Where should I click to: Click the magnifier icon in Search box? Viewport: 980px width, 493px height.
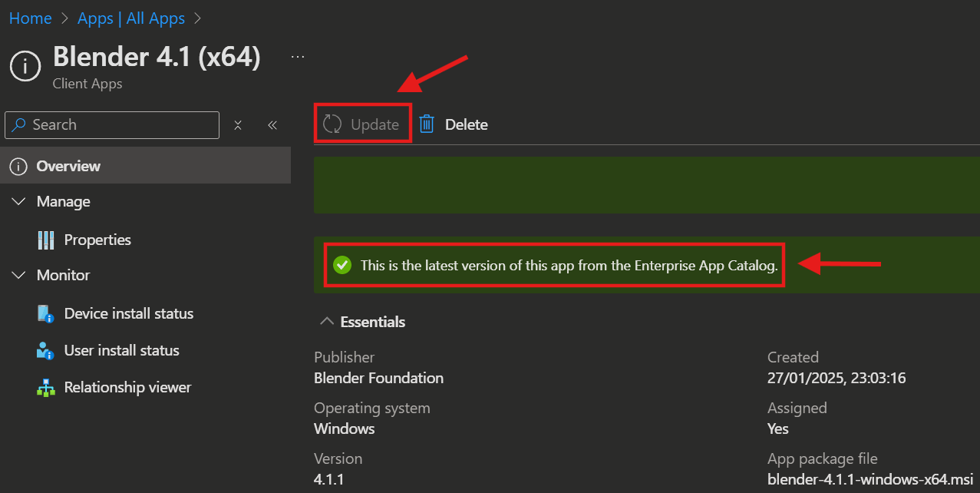tap(20, 124)
